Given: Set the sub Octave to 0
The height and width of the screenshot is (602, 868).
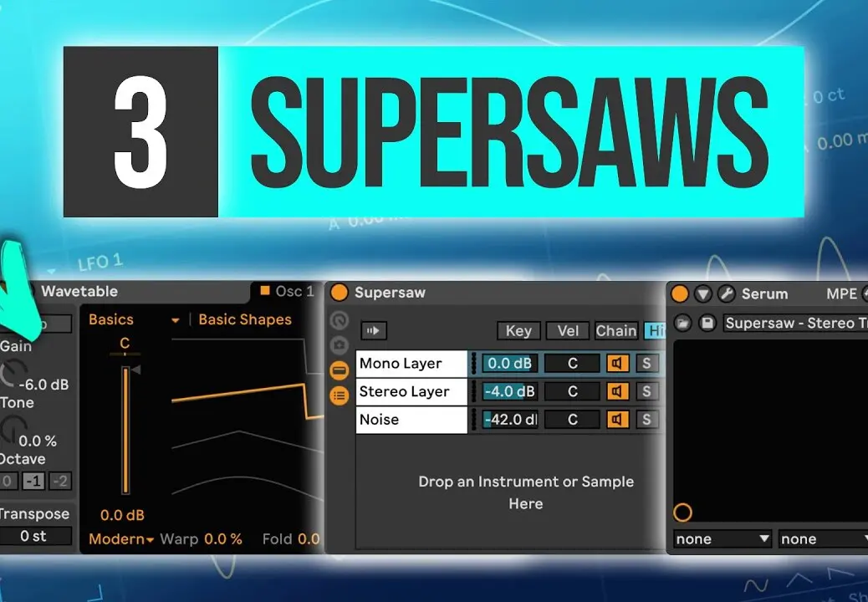Looking at the screenshot, I should [8, 482].
